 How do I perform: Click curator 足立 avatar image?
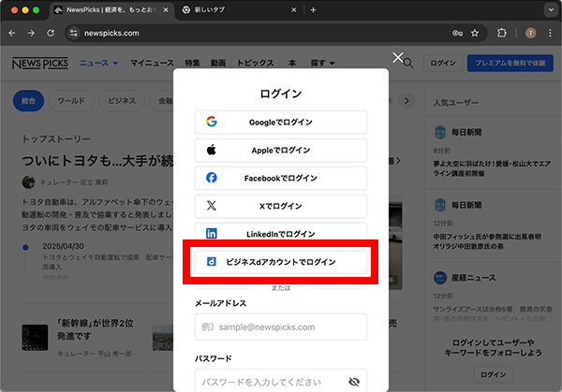(28, 182)
